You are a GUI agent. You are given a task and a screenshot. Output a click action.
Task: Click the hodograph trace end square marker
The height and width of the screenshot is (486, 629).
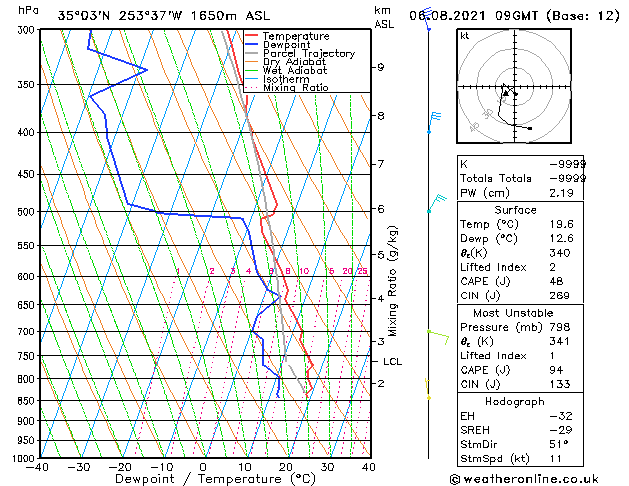coord(530,128)
